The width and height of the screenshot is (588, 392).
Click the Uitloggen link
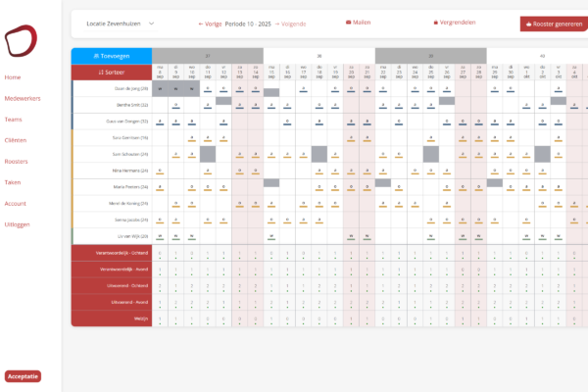coord(17,224)
